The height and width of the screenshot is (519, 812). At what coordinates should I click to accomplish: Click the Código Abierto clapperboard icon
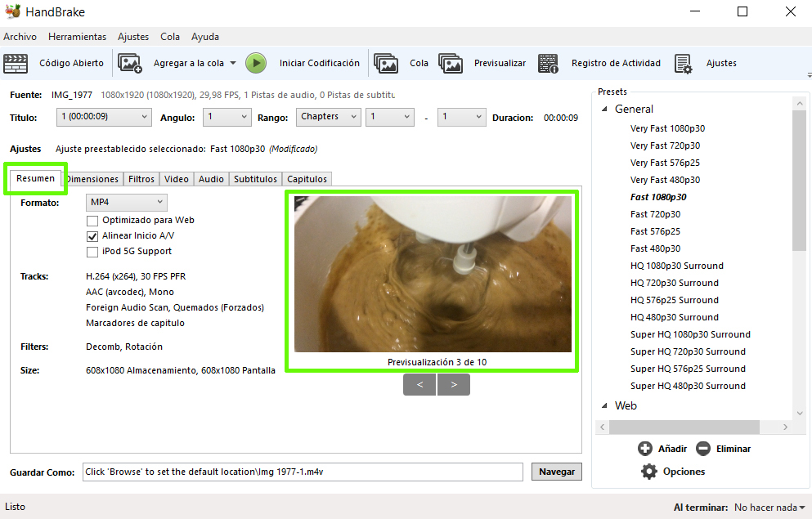pyautogui.click(x=16, y=63)
